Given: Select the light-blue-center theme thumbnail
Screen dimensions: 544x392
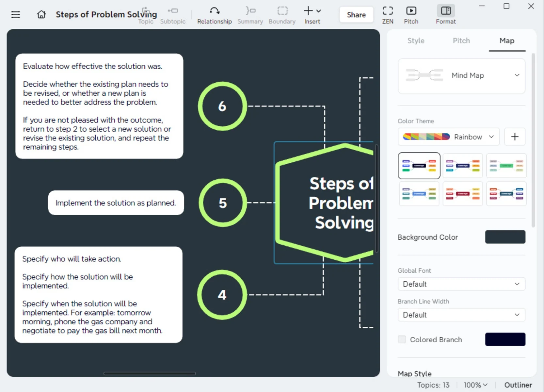Looking at the screenshot, I should click(419, 194).
